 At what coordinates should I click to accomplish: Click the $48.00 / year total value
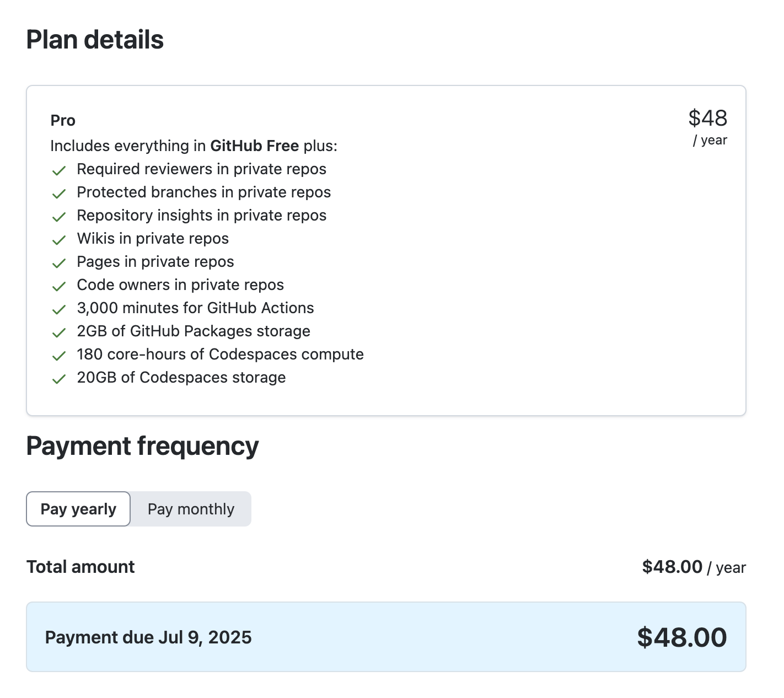coord(694,567)
